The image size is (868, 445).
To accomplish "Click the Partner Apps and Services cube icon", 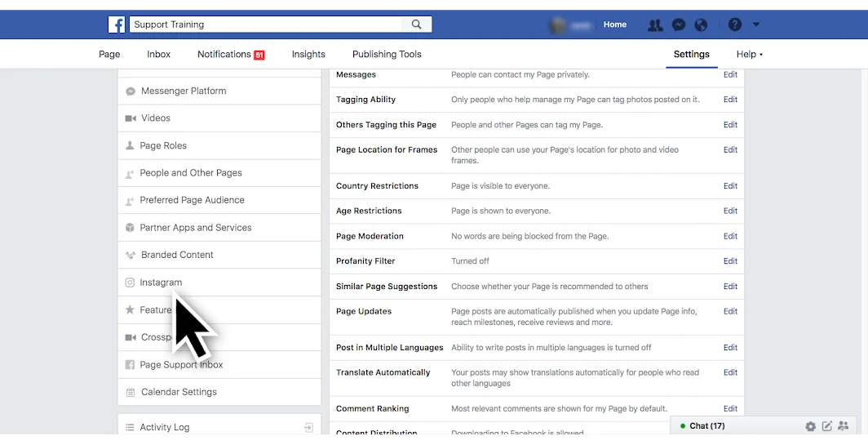I will (130, 228).
